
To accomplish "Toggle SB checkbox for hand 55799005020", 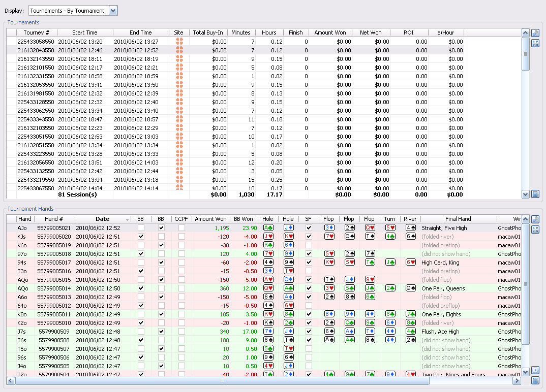I will (x=141, y=237).
